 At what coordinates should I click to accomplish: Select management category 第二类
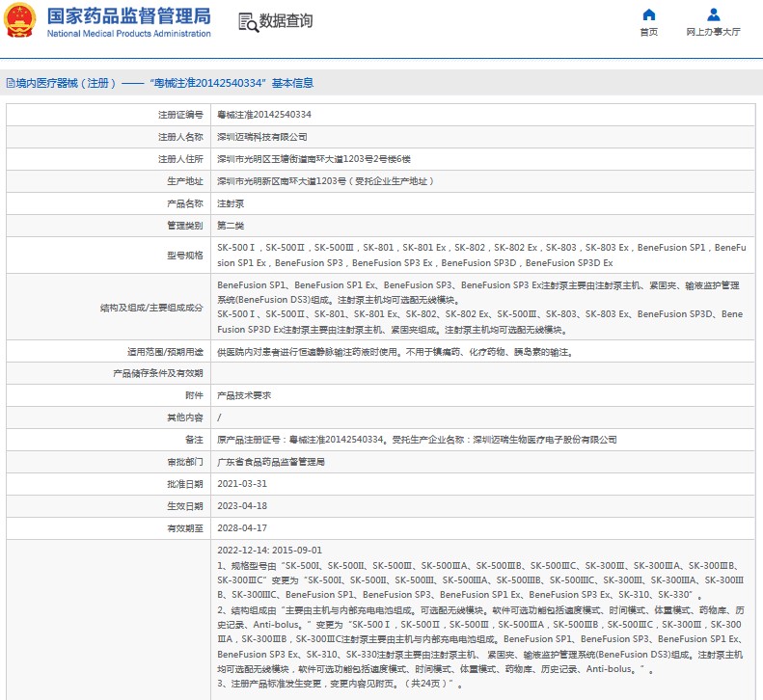[231, 226]
